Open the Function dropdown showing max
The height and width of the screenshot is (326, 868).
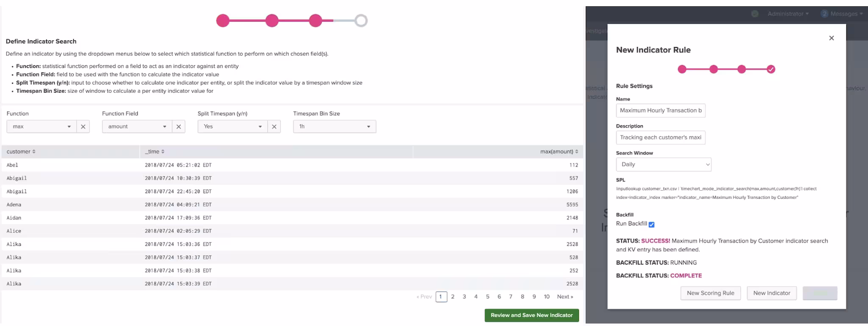coord(42,126)
